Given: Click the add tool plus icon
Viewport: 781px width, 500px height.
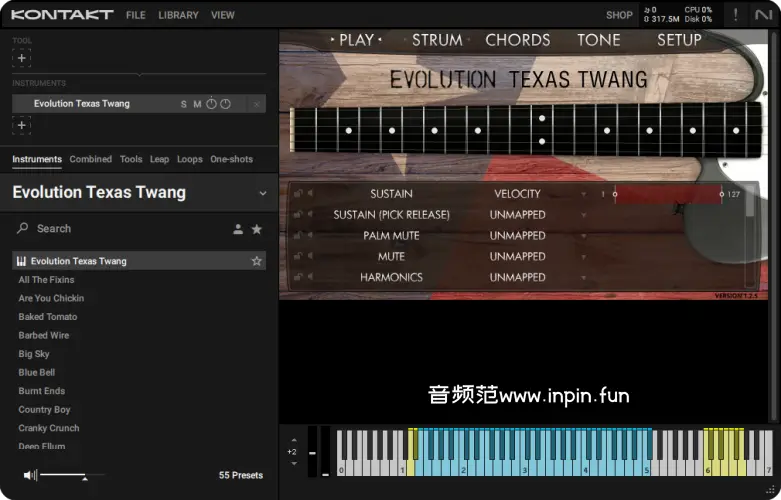Looking at the screenshot, I should point(22,58).
